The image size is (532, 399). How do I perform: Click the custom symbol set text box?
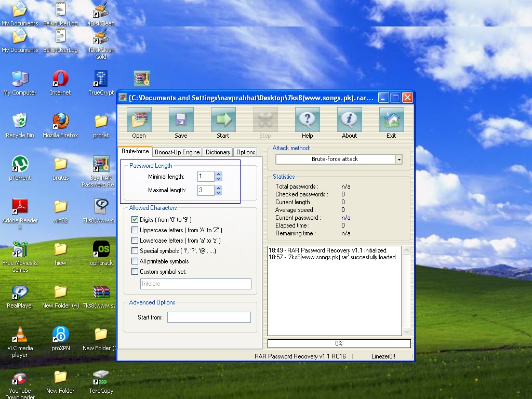[196, 284]
